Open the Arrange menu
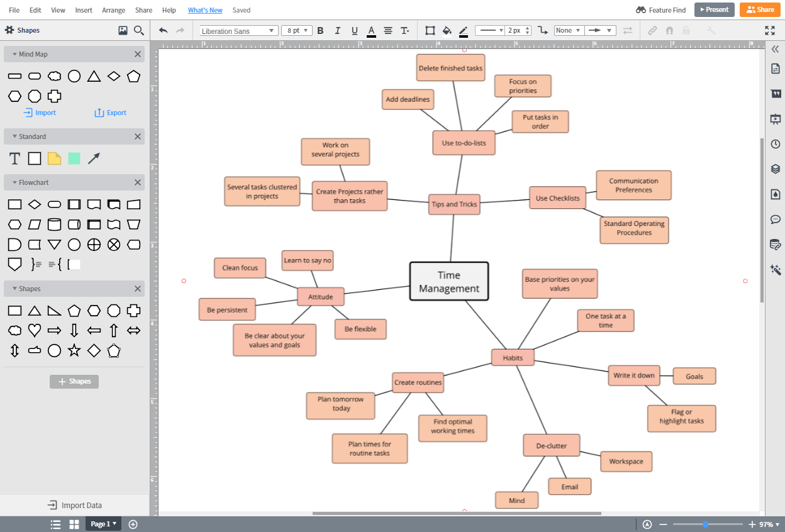 113,10
